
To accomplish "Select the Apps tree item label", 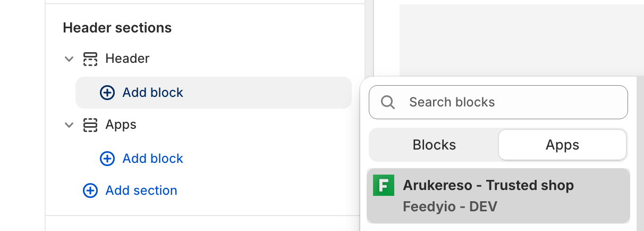I will click(x=121, y=125).
